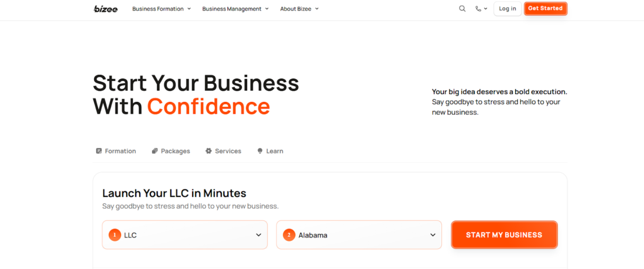Click the Services gear icon
Viewport: 644px width, 269px height.
pyautogui.click(x=208, y=151)
